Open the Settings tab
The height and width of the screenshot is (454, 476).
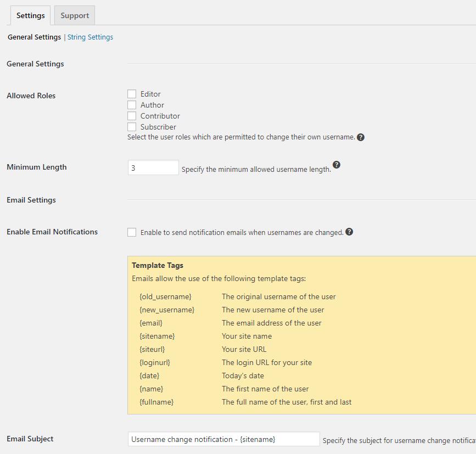coord(31,15)
